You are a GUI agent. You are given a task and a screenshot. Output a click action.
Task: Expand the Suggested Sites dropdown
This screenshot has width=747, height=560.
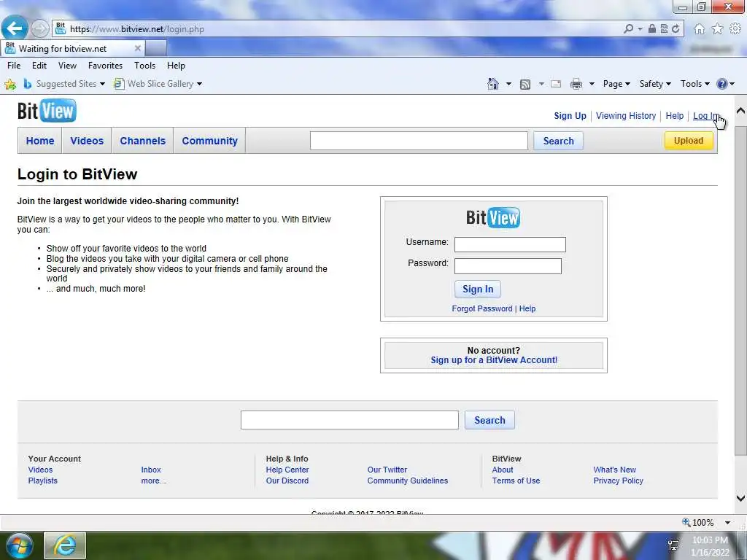coord(102,84)
